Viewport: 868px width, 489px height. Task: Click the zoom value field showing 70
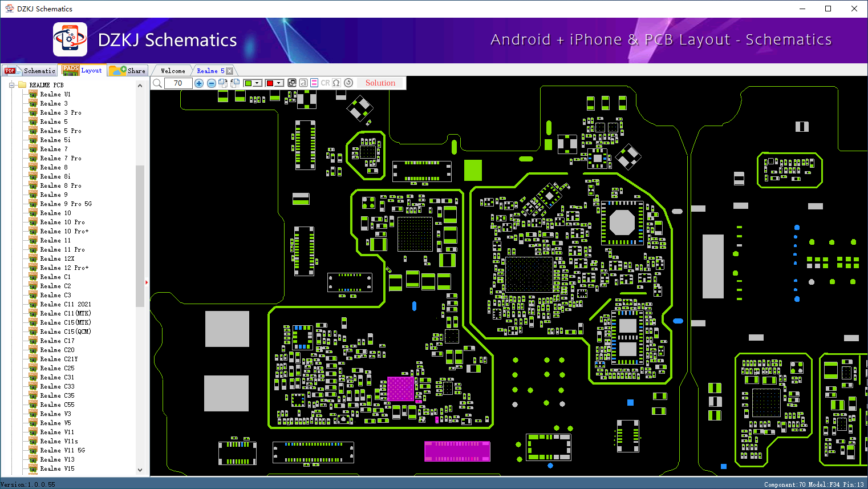tap(178, 83)
